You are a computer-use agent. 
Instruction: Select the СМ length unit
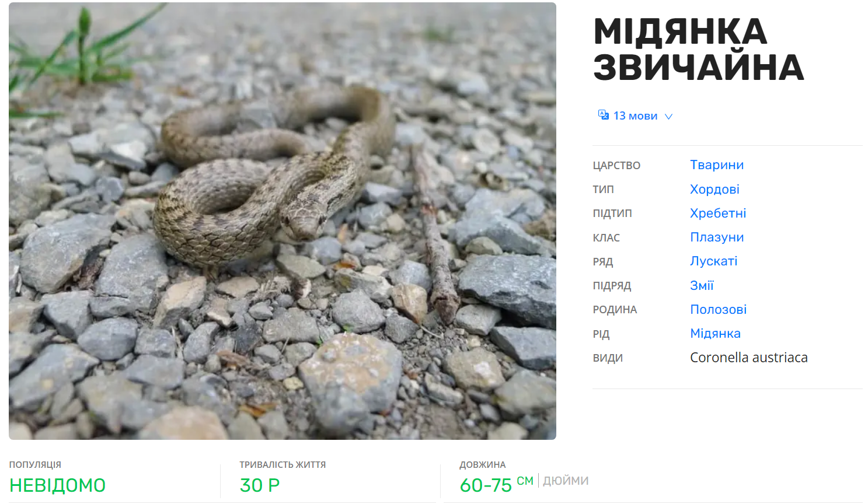tap(525, 481)
